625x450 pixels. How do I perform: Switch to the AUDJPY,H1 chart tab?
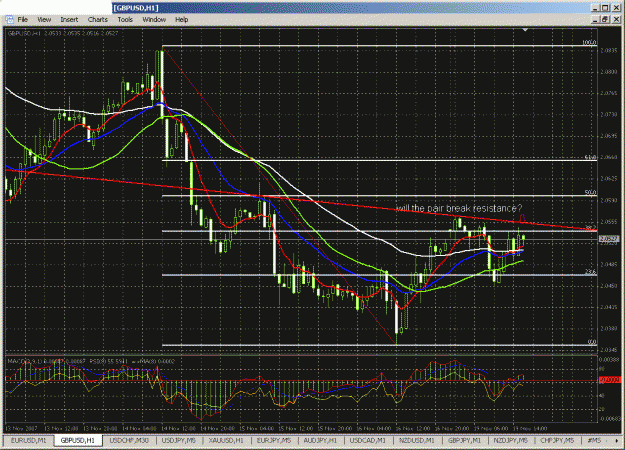(x=320, y=440)
